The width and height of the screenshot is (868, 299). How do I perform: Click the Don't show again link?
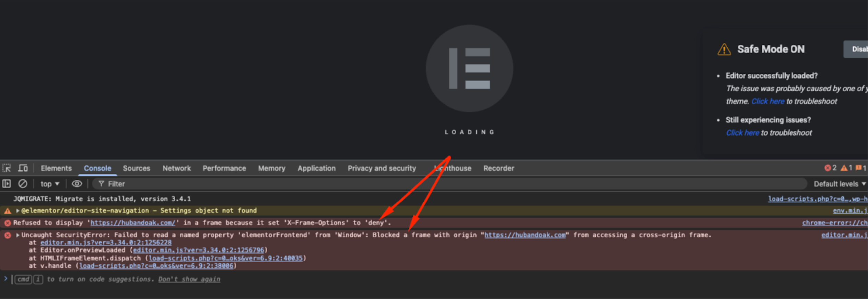[x=189, y=279]
